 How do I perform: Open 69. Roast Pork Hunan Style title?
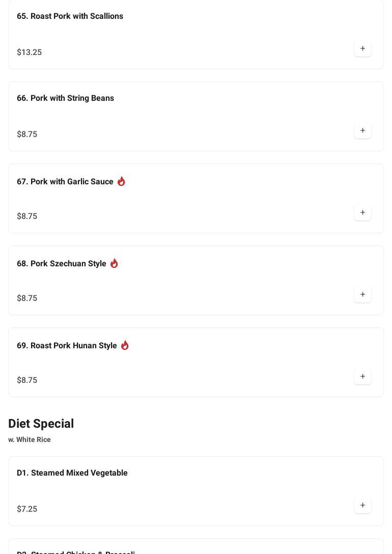pos(67,346)
